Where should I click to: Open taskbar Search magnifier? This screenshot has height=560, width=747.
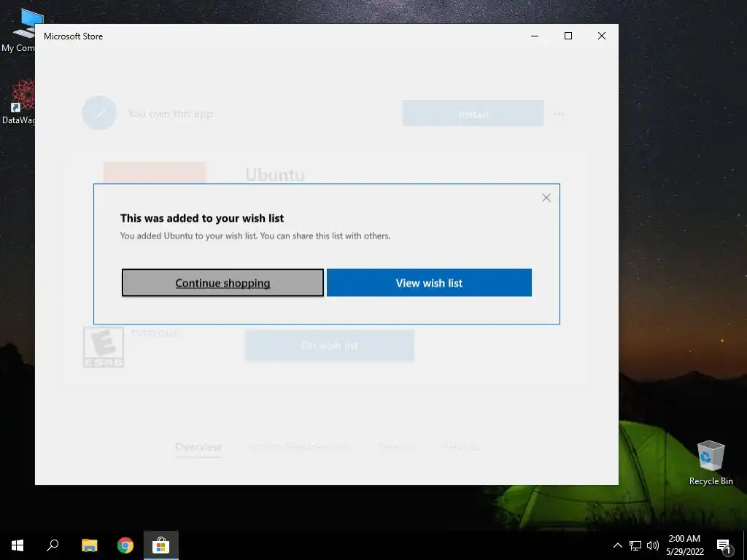53,545
